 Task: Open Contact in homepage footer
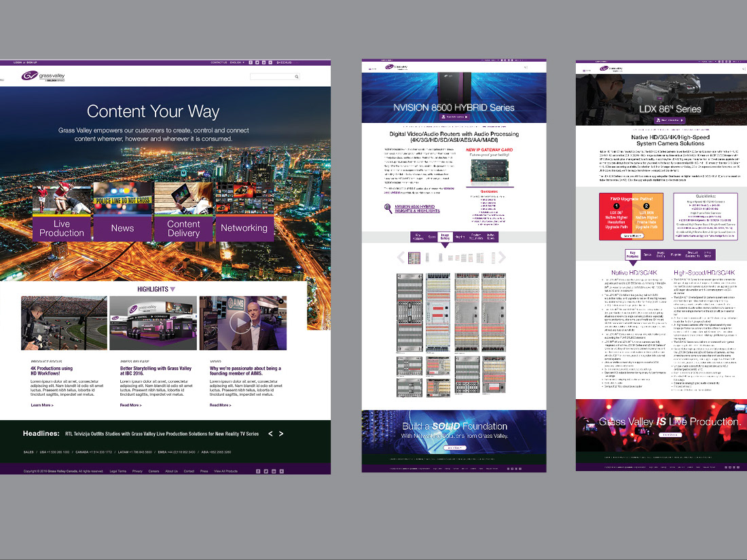tap(189, 471)
